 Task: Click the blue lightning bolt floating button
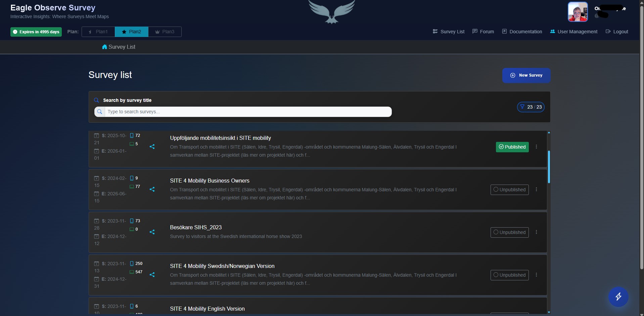[x=618, y=297]
